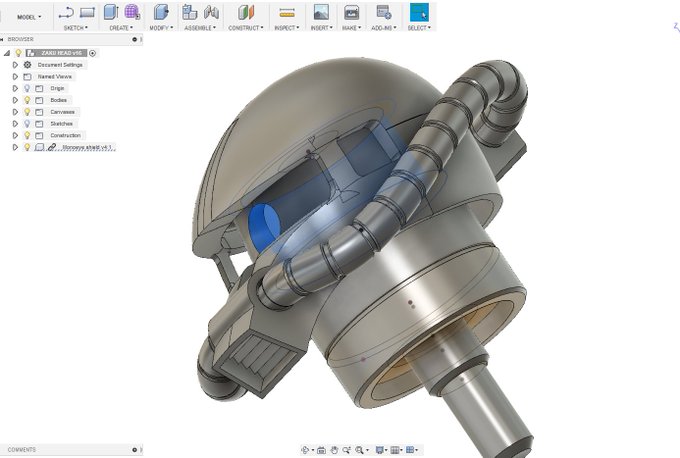Select the Document Settings label
This screenshot has height=458, width=680.
pyautogui.click(x=60, y=65)
